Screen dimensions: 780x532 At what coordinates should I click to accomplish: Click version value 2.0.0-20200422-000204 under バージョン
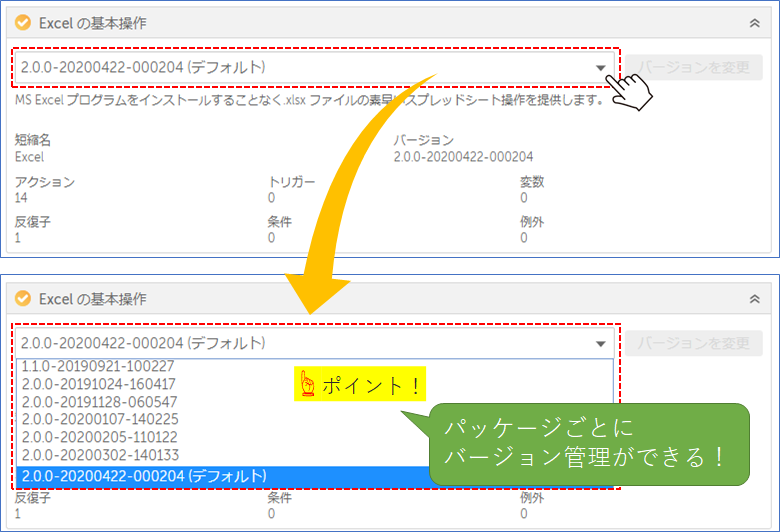point(463,157)
